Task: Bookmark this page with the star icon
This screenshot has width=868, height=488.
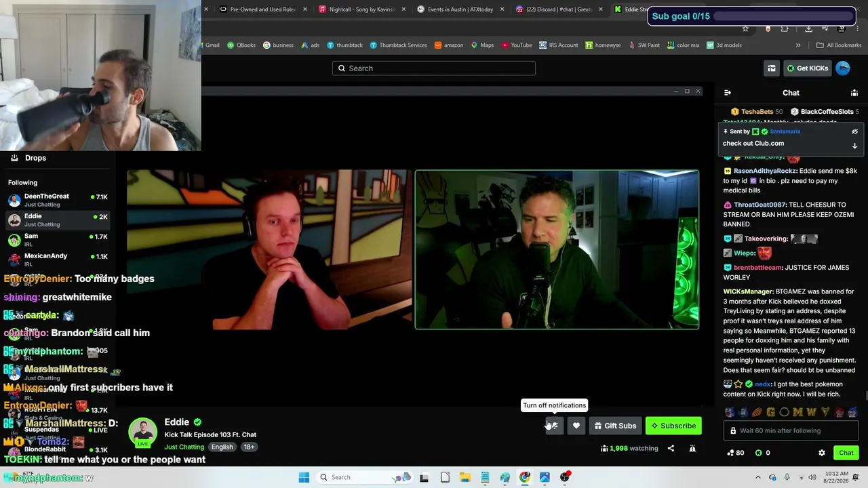Action: point(745,28)
